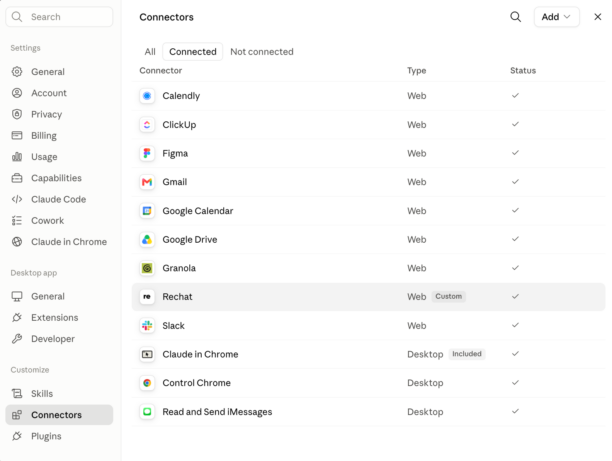Open connector search with magnifier icon

point(516,17)
